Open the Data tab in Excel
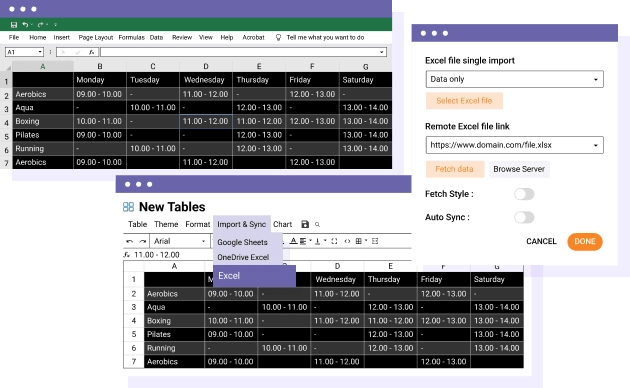The image size is (630, 388). click(x=156, y=37)
